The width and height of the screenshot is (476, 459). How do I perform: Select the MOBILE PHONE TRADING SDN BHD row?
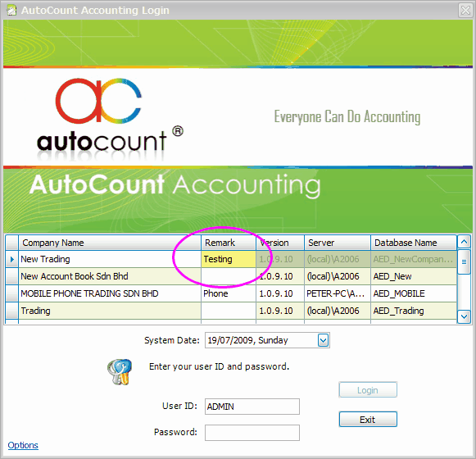pyautogui.click(x=231, y=293)
